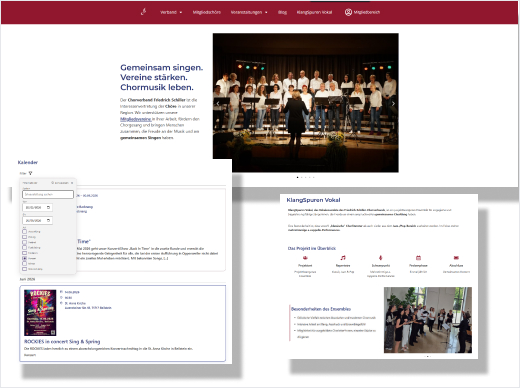Open the Blog menu item
520x388 pixels.
coord(282,12)
